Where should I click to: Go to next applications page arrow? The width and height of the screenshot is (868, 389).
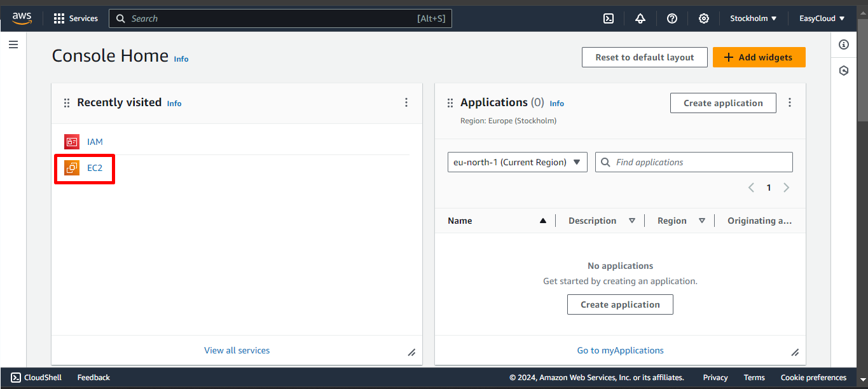[x=787, y=188]
